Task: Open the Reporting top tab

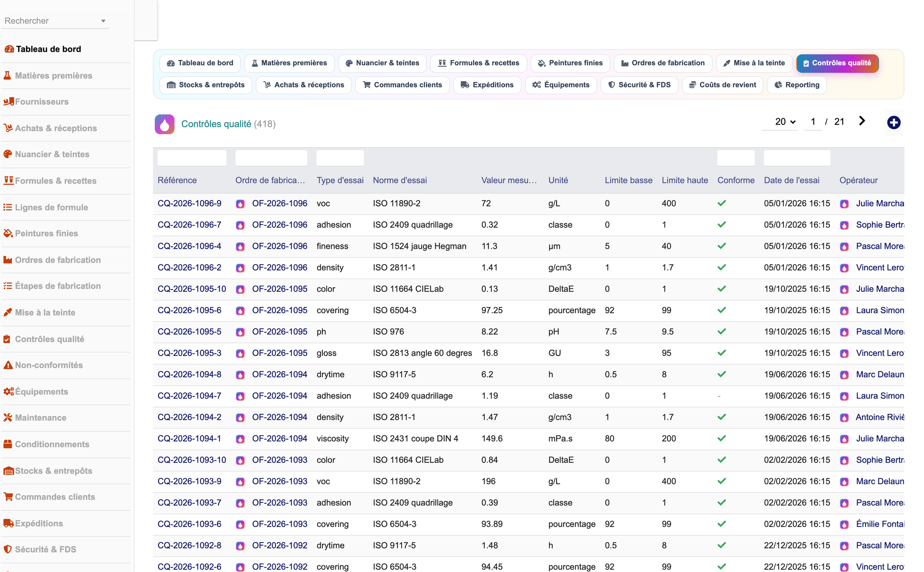Action: pos(797,85)
